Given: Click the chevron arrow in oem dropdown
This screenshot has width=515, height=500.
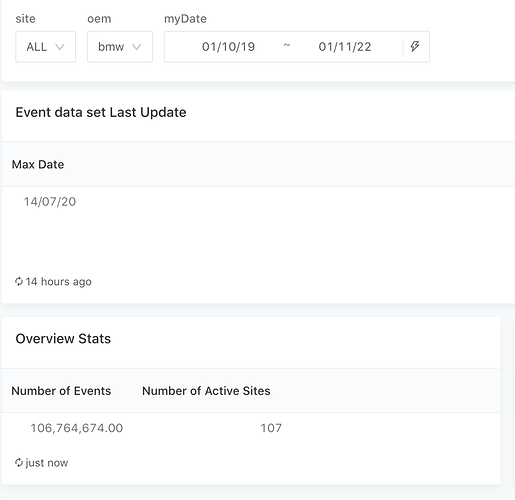Looking at the screenshot, I should pyautogui.click(x=137, y=47).
